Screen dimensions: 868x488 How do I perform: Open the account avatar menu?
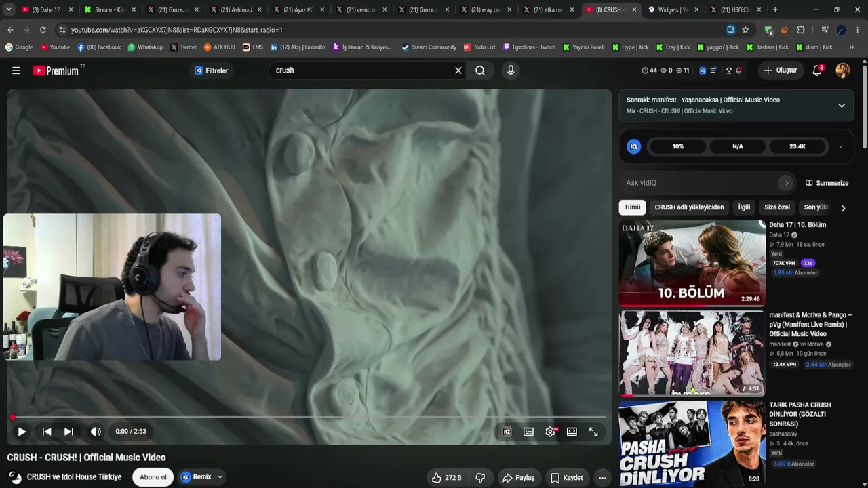tap(843, 70)
